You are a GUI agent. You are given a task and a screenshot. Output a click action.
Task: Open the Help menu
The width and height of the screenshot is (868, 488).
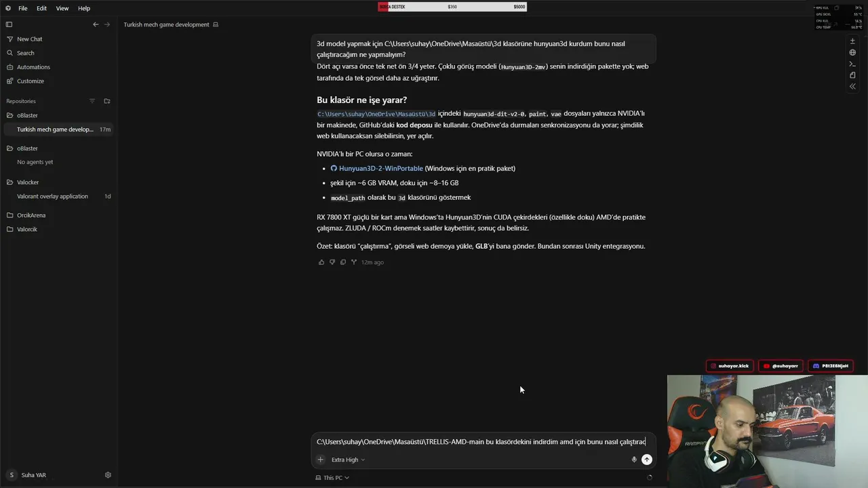84,8
